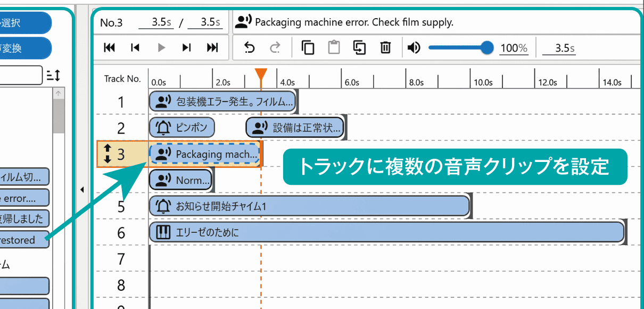
Task: Click the track 3 reorder arrows icon
Action: pos(106,154)
